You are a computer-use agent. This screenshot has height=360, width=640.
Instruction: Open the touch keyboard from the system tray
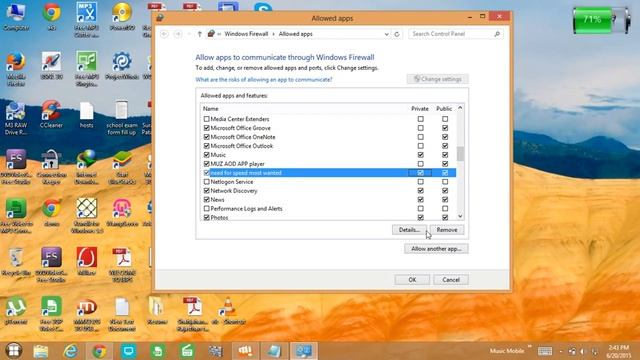[545, 351]
